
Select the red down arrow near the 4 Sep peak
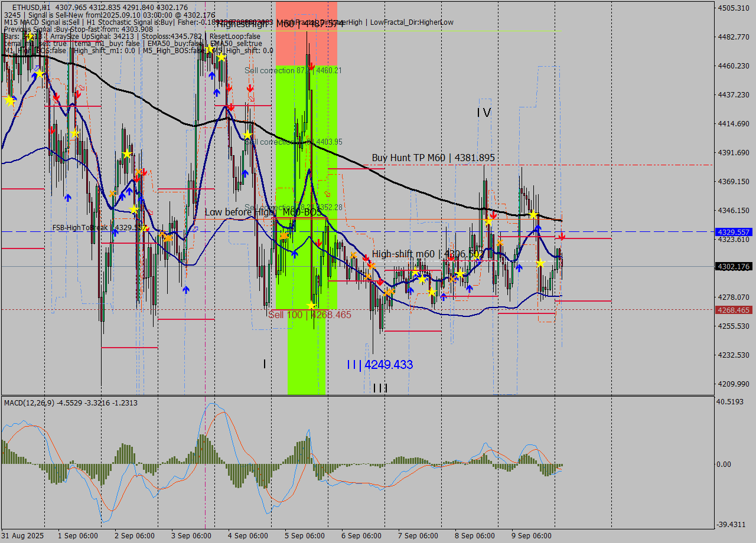tap(229, 86)
